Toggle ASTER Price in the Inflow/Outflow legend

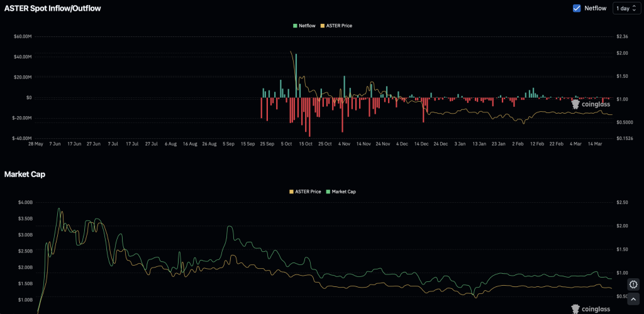coord(336,25)
